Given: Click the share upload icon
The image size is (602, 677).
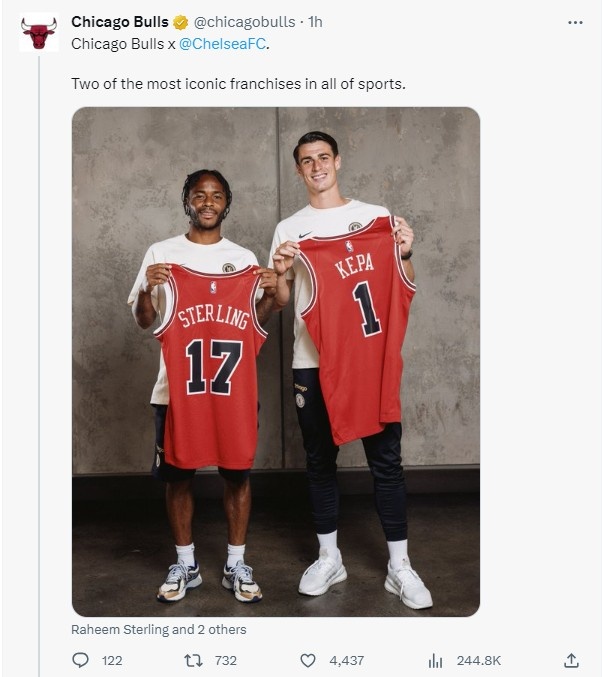Looking at the screenshot, I should pyautogui.click(x=571, y=660).
